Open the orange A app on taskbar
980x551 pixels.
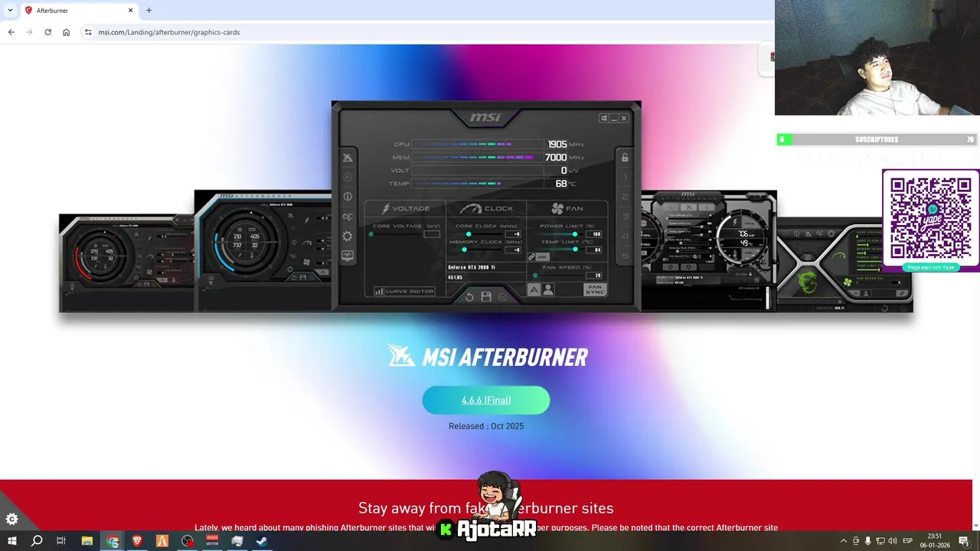pos(162,541)
